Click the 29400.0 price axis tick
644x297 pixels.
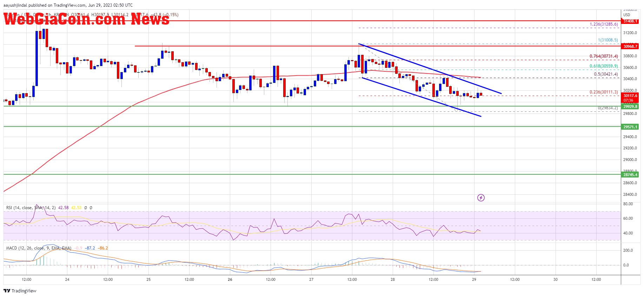(x=630, y=137)
